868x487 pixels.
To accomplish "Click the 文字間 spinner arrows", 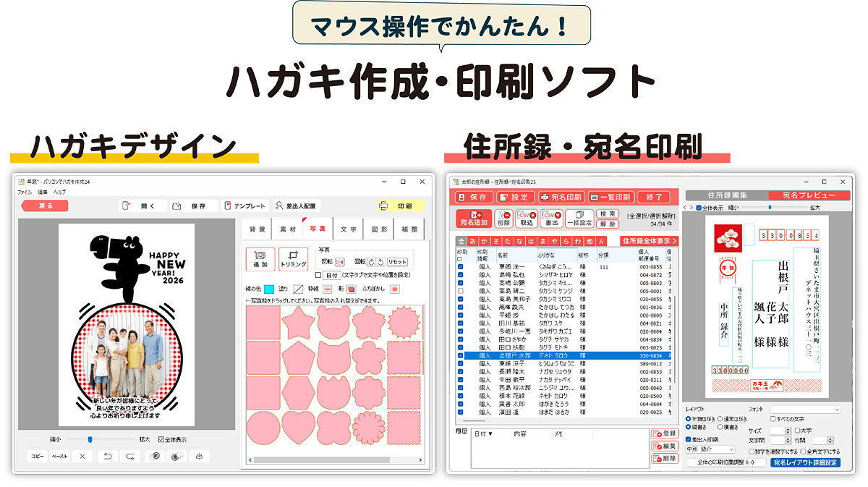I will click(788, 440).
